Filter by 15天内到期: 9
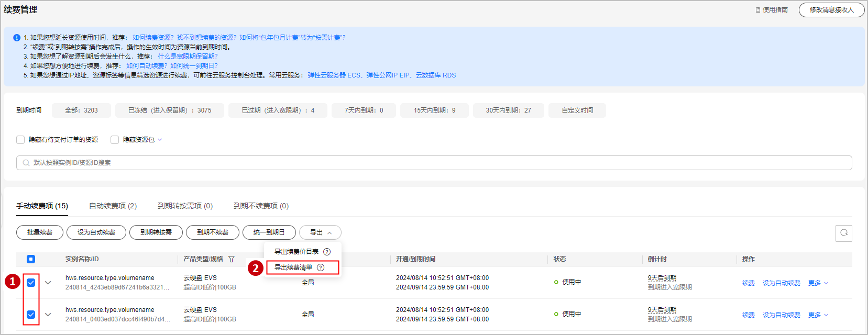868x335 pixels. tap(434, 110)
